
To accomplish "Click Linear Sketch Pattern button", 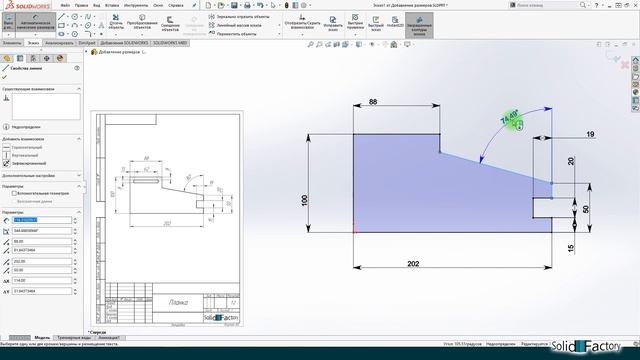I will 235,25.
